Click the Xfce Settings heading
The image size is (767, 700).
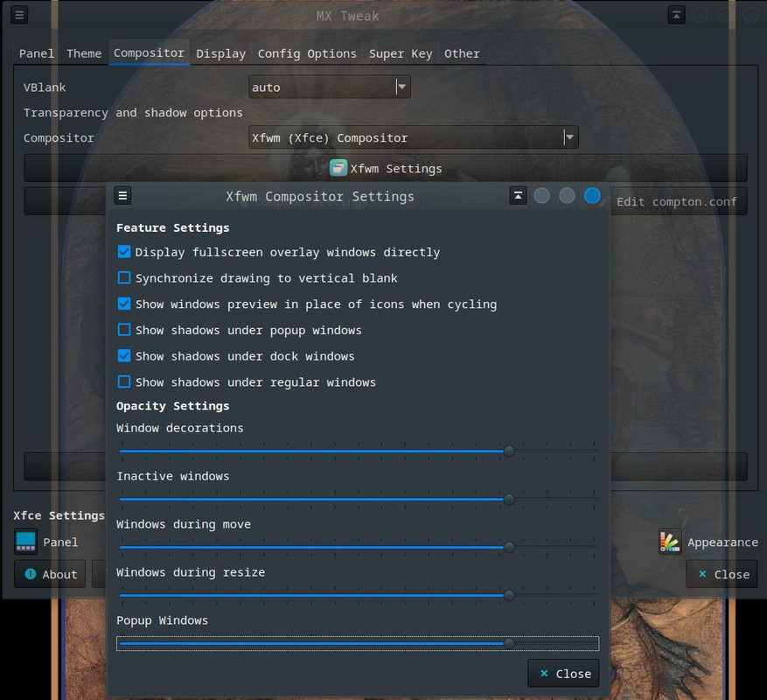point(59,515)
